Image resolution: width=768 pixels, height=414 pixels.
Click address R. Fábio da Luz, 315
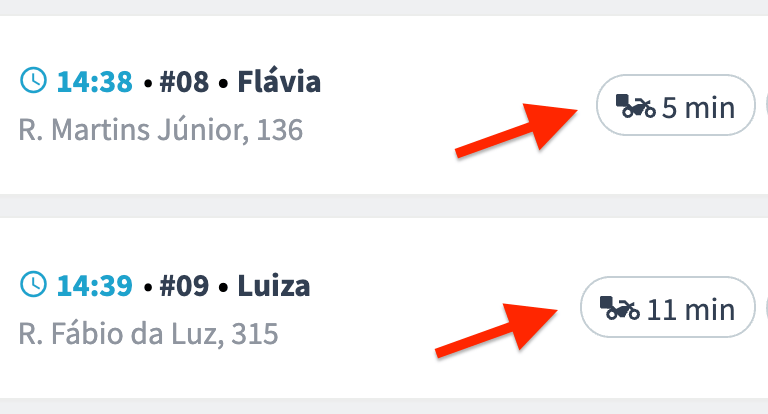pyautogui.click(x=148, y=334)
